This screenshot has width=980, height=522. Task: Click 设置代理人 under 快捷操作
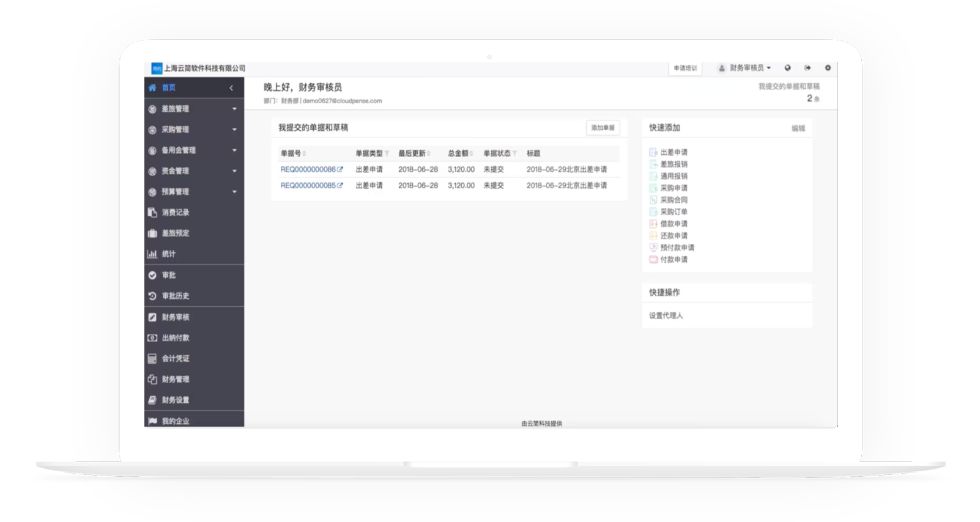tap(666, 316)
